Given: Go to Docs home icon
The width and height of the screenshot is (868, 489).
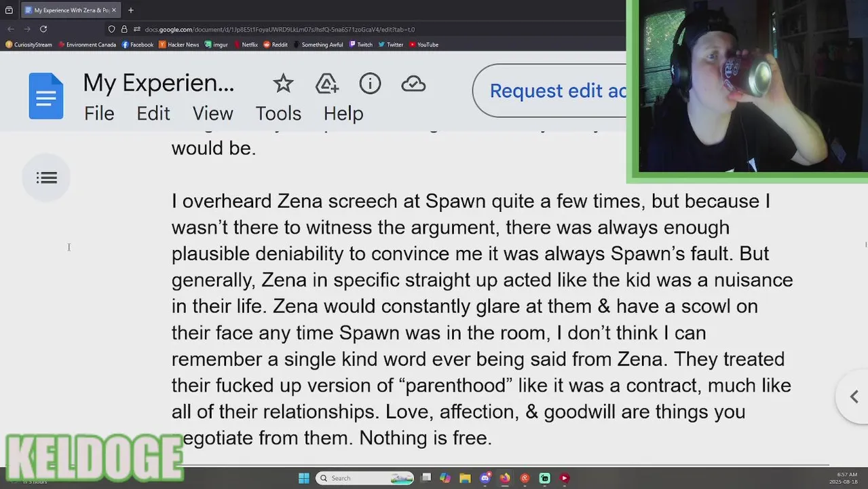Looking at the screenshot, I should click(46, 96).
